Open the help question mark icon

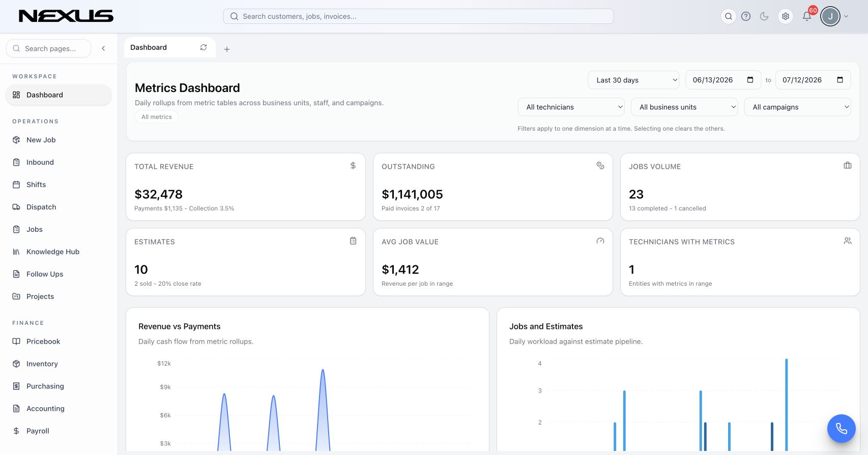[x=746, y=16]
